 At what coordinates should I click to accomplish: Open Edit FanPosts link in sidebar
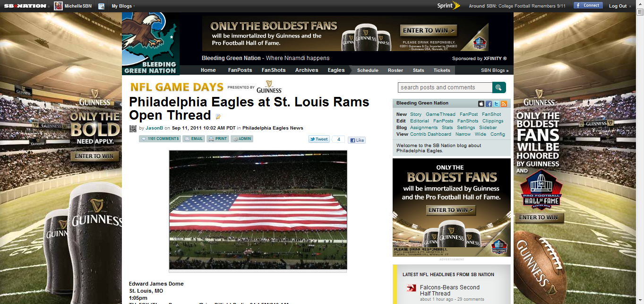(443, 121)
